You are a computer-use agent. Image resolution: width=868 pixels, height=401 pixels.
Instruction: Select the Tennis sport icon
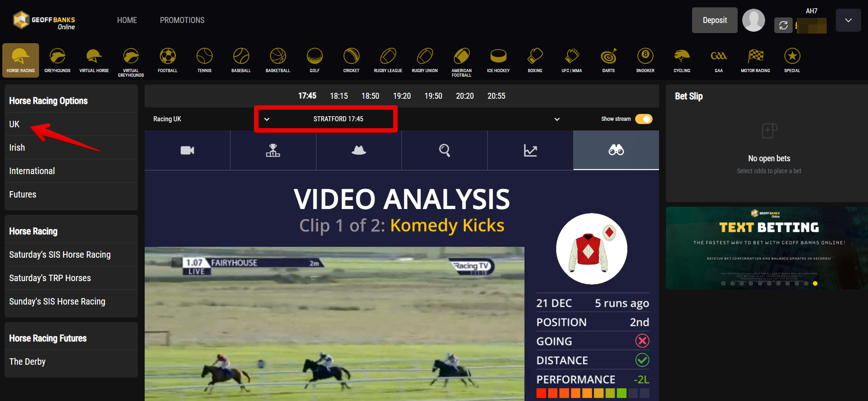click(204, 60)
